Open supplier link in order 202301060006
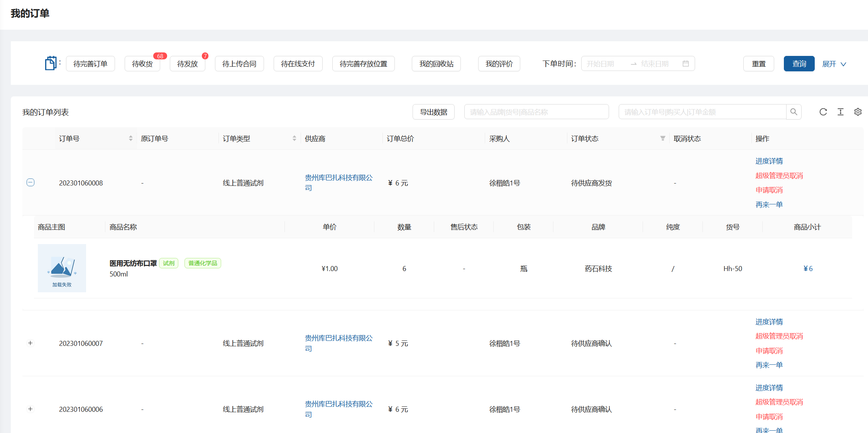The image size is (868, 433). [339, 409]
